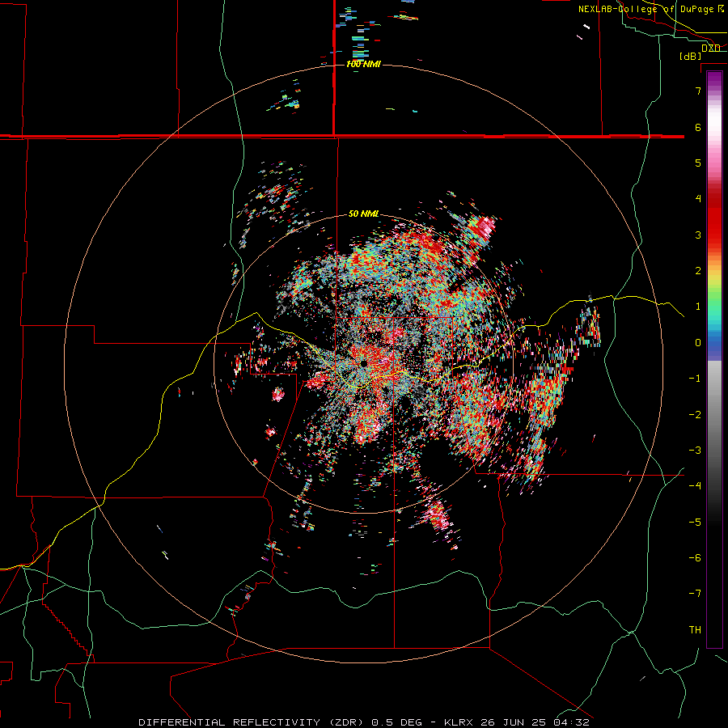Click the scale label 2

coord(698,271)
